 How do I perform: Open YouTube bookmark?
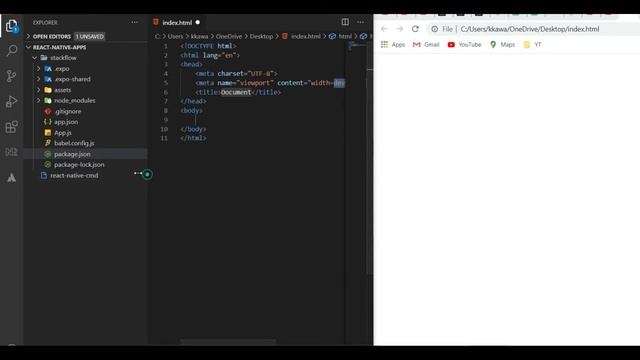tap(464, 44)
